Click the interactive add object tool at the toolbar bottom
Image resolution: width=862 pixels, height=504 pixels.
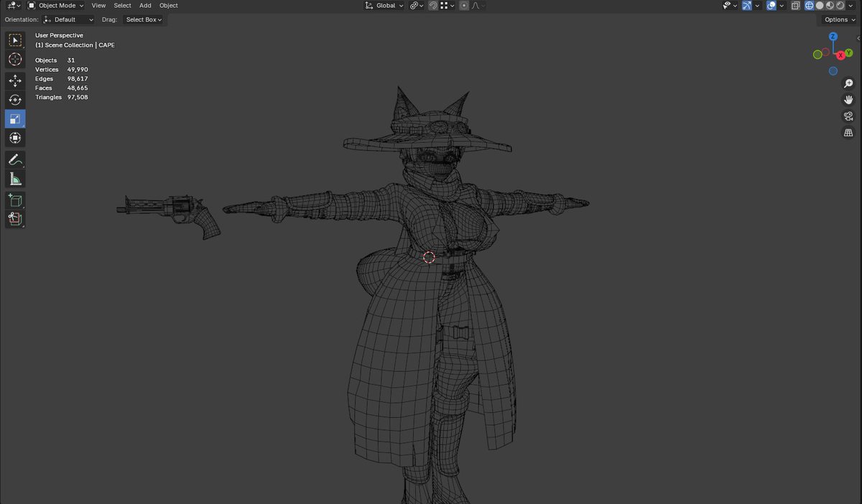(x=15, y=219)
